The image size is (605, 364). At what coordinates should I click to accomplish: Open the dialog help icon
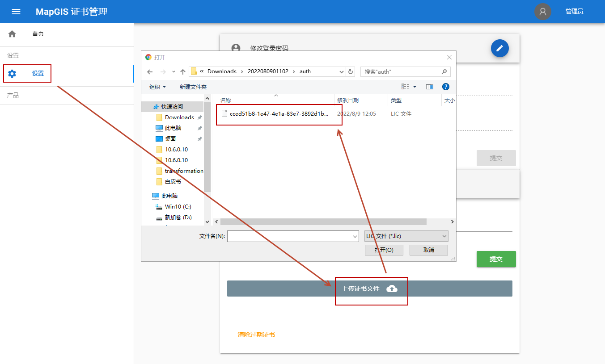pos(445,87)
